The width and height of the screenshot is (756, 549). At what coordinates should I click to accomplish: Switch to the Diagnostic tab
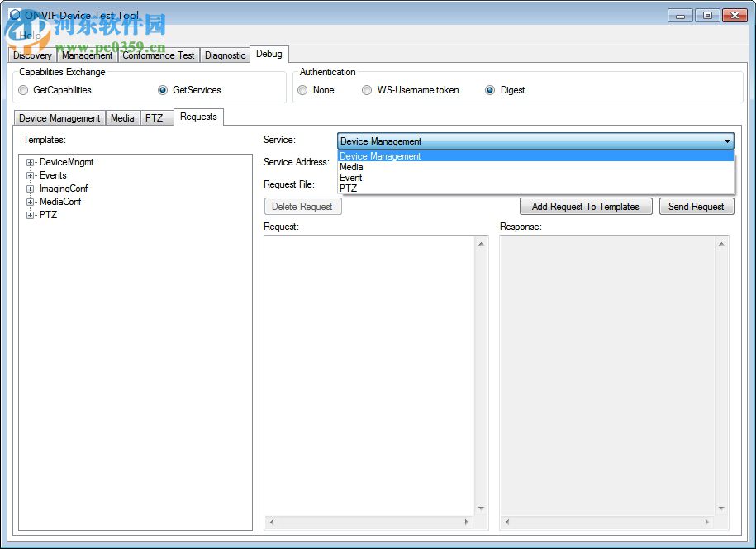pos(225,55)
